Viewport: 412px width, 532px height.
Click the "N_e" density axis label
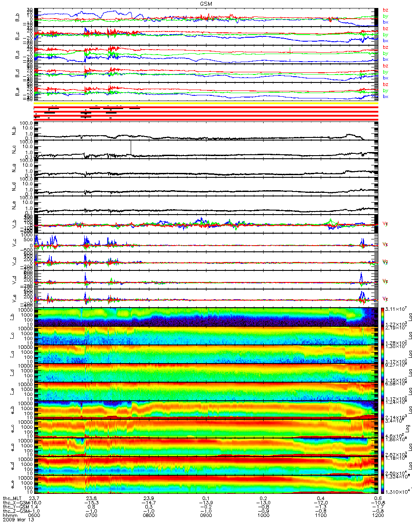pyautogui.click(x=14, y=206)
